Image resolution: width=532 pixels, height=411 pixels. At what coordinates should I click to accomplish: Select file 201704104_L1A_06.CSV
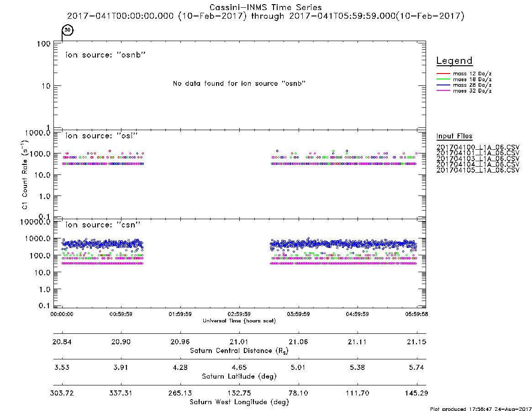[478, 164]
